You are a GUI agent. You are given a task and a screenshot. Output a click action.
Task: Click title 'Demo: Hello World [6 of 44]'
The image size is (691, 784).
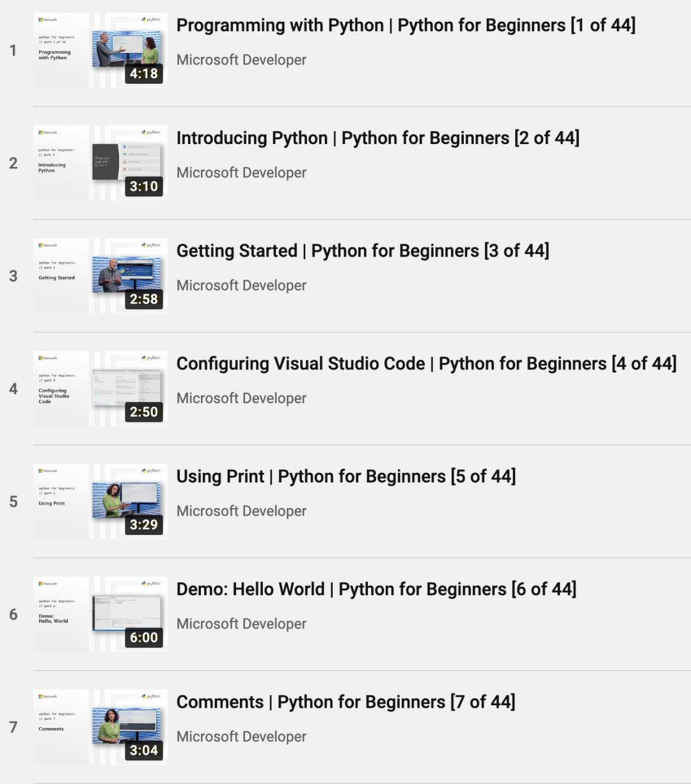(x=376, y=589)
